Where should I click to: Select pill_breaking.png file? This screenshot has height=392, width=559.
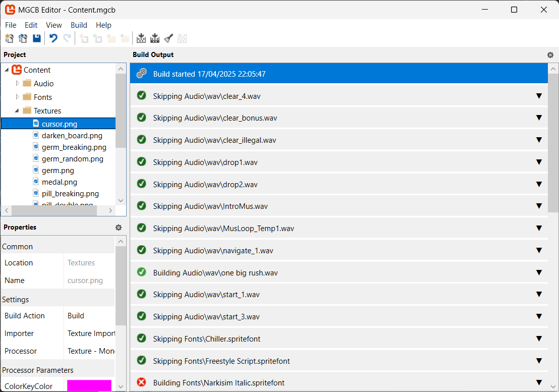(70, 194)
